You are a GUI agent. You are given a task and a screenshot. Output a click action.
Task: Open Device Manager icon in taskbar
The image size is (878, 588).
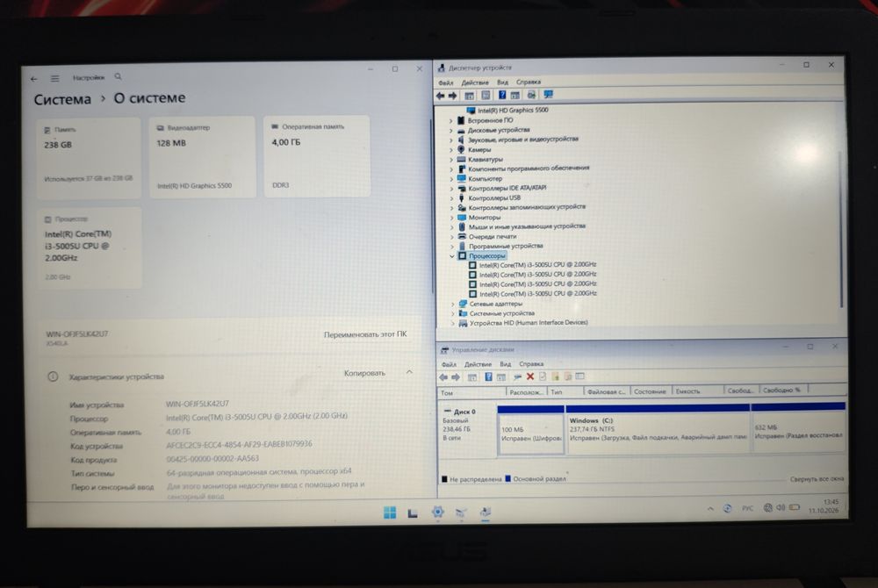(486, 512)
